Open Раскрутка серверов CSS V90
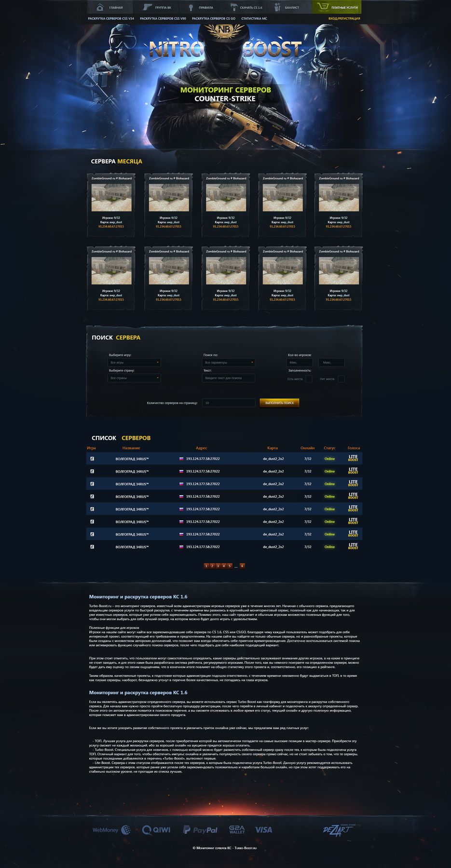Image resolution: width=451 pixels, height=868 pixels. click(x=163, y=18)
